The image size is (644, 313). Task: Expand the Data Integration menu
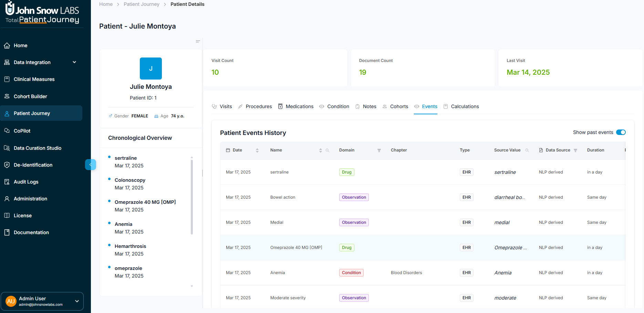[74, 62]
